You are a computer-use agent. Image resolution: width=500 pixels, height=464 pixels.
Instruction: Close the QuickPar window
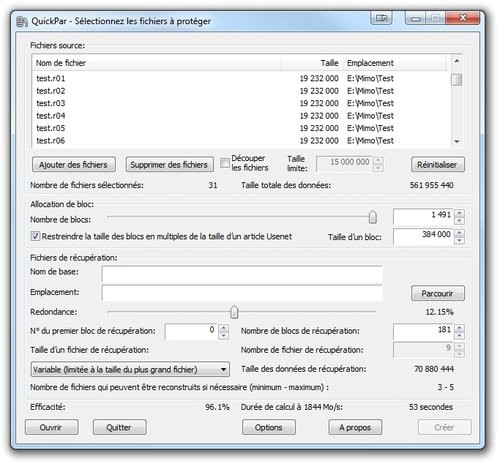point(463,18)
